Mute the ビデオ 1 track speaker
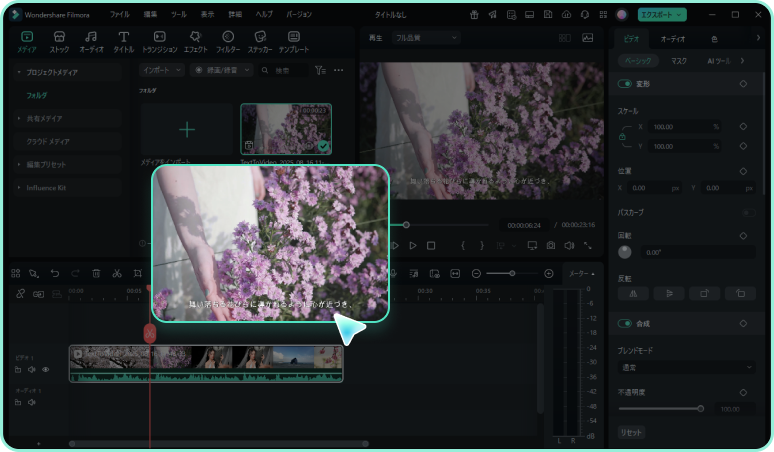The height and width of the screenshot is (452, 774). click(32, 370)
